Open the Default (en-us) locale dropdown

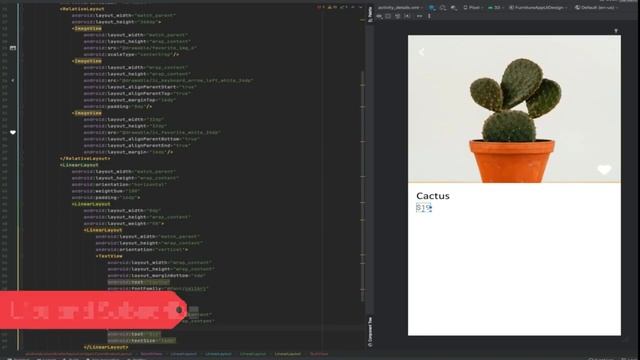click(596, 8)
